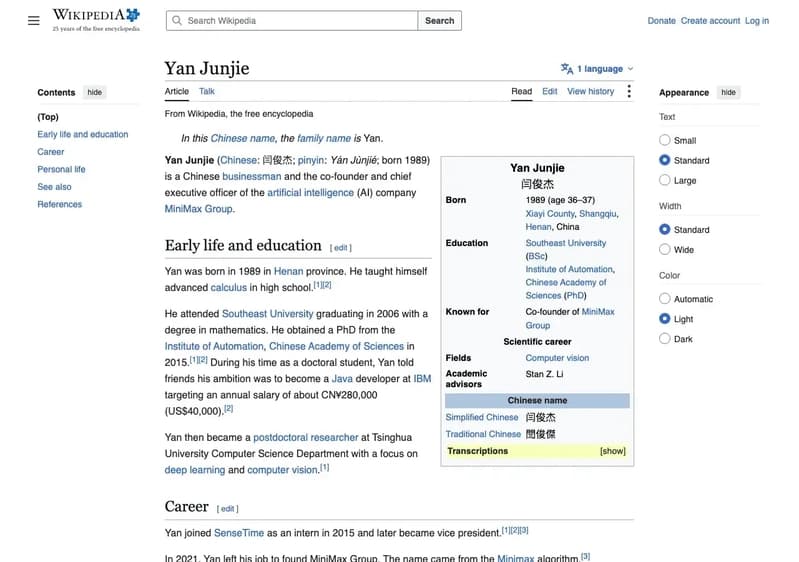
Task: Select Small text size
Action: pyautogui.click(x=664, y=140)
